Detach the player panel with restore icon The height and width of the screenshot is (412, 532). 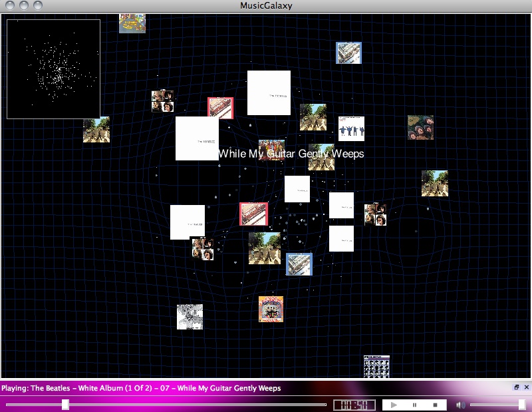pyautogui.click(x=517, y=387)
